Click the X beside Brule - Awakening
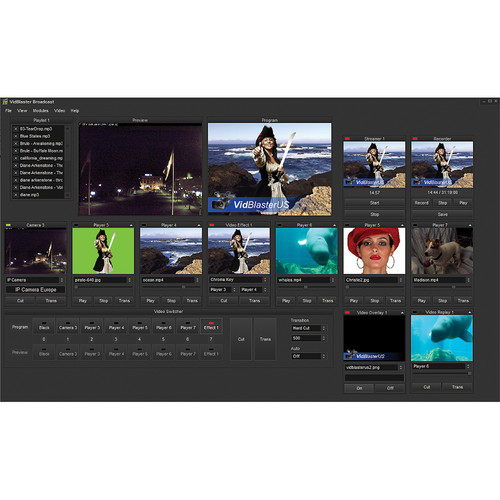 [15, 143]
